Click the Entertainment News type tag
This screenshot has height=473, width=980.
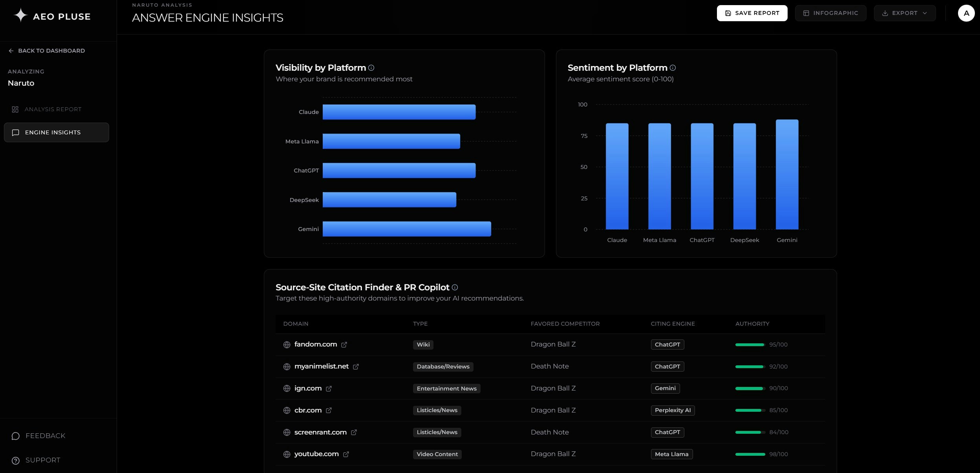point(446,389)
